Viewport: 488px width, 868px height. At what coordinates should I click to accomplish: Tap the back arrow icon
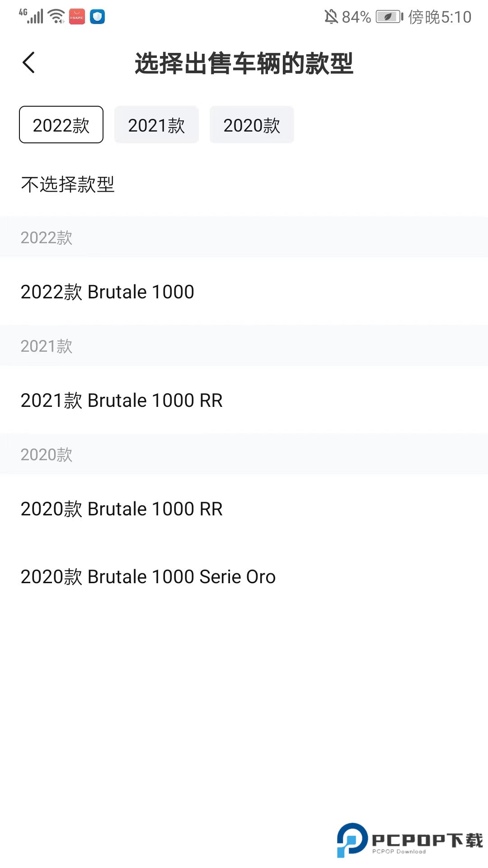[28, 62]
